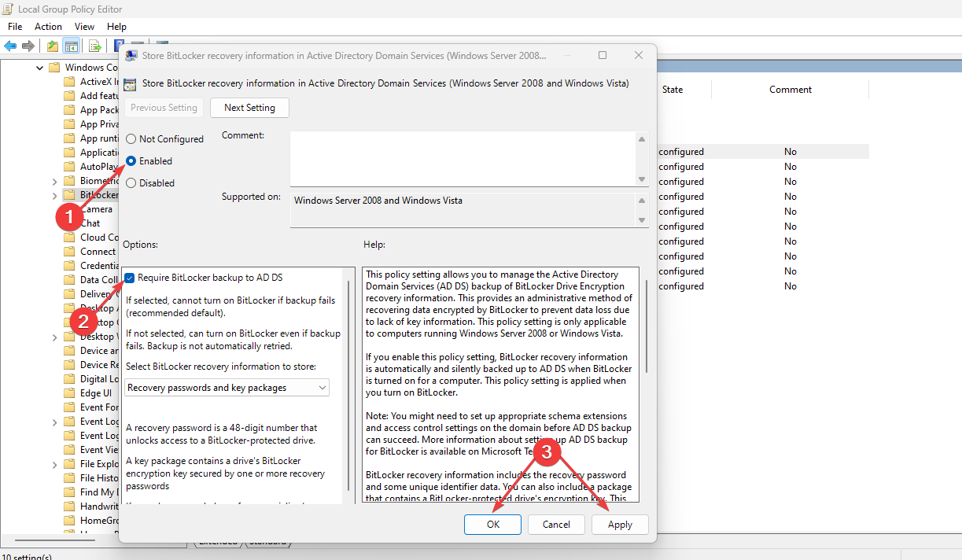Open the View menu
962x560 pixels.
tap(84, 27)
